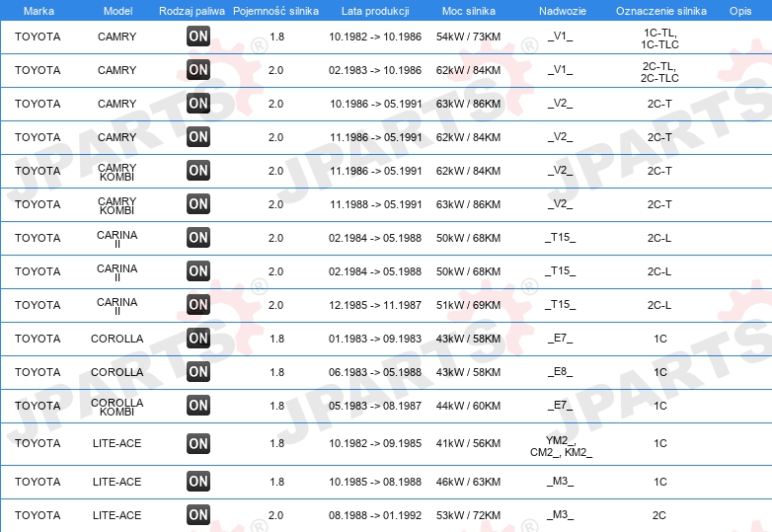The height and width of the screenshot is (532, 772).
Task: Click the ON icon in the Corolla _E8_ row
Action: (x=198, y=372)
